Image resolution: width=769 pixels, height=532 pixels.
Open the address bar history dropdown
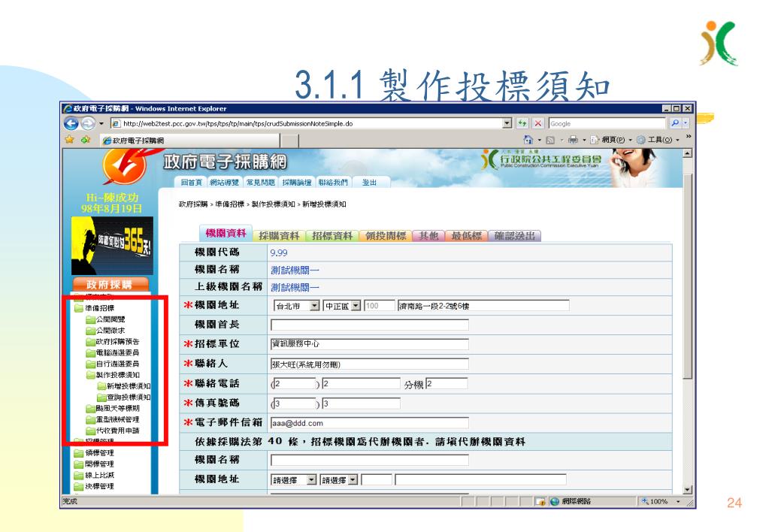pyautogui.click(x=507, y=123)
